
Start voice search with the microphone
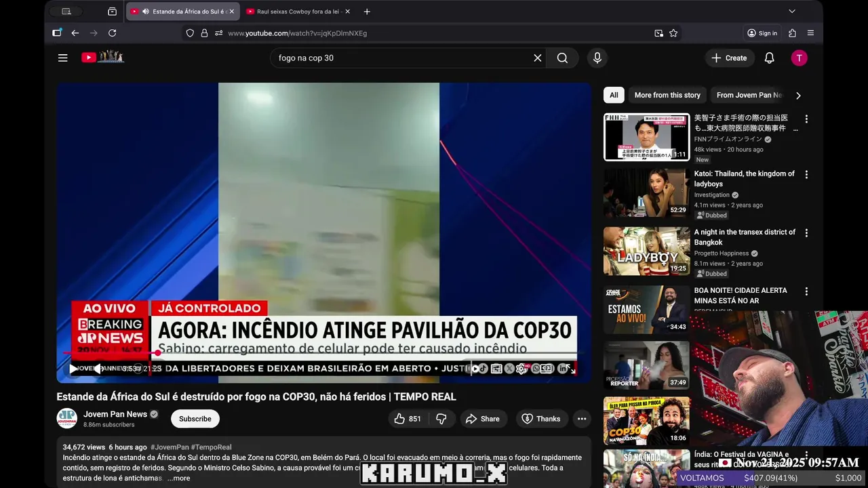click(597, 58)
